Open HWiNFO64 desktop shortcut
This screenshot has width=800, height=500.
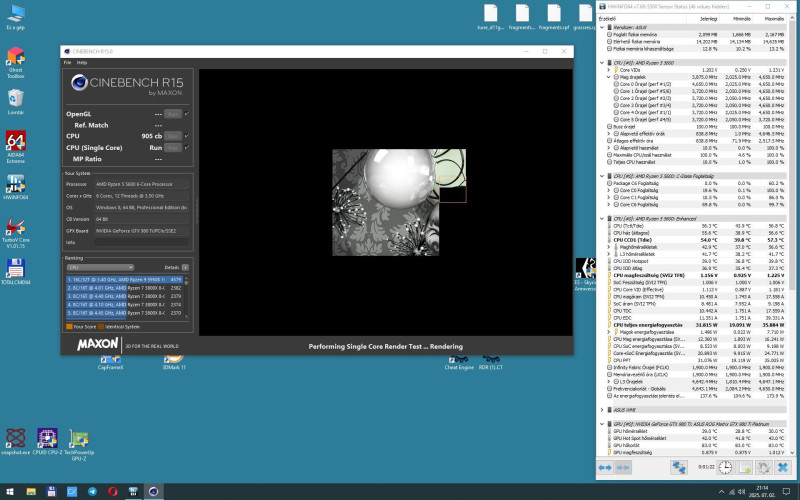point(16,187)
